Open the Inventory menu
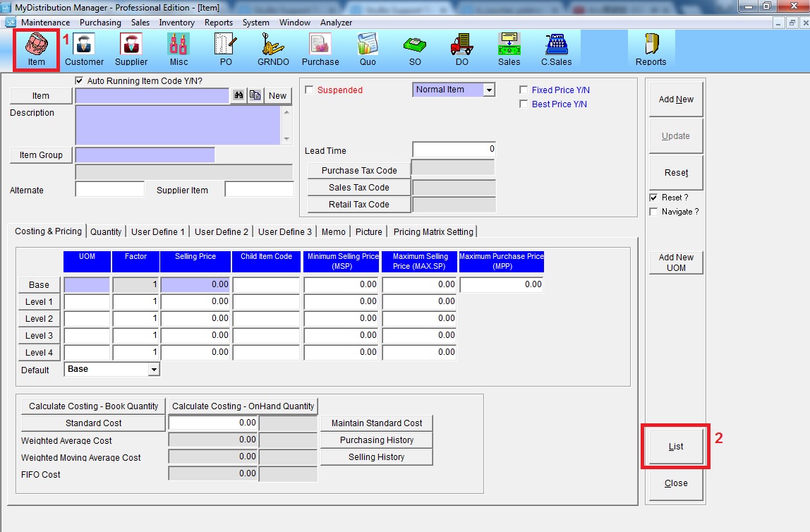The image size is (810, 532). (x=176, y=23)
